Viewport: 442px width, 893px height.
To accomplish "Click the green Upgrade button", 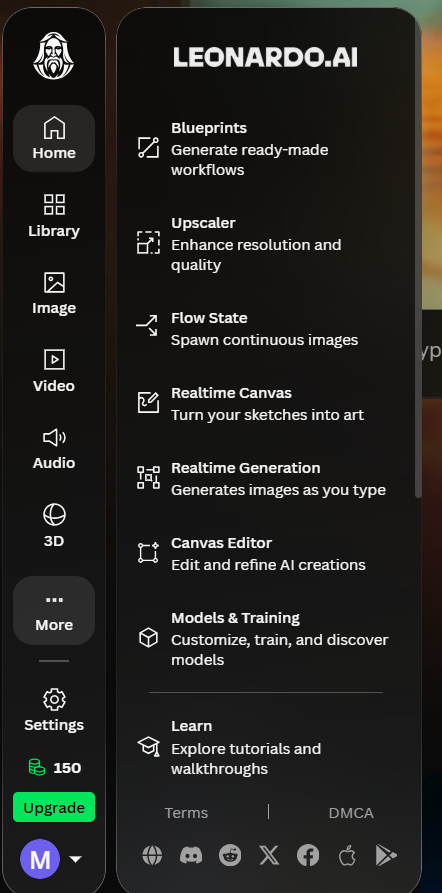I will click(54, 807).
